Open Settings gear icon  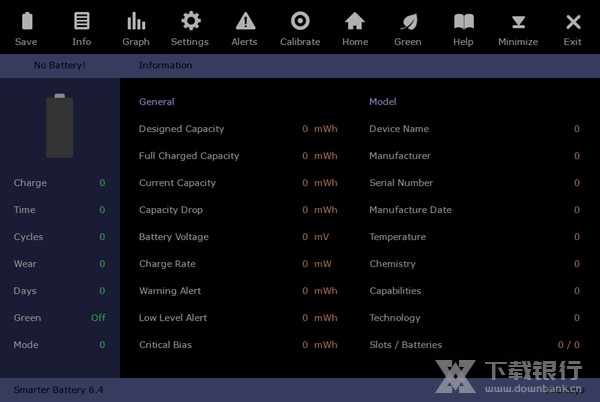click(x=190, y=22)
